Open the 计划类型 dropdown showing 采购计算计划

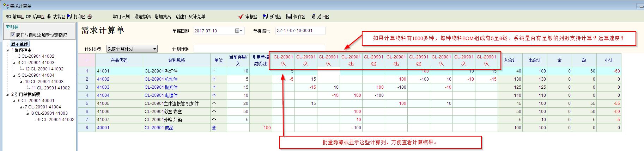pyautogui.click(x=154, y=49)
